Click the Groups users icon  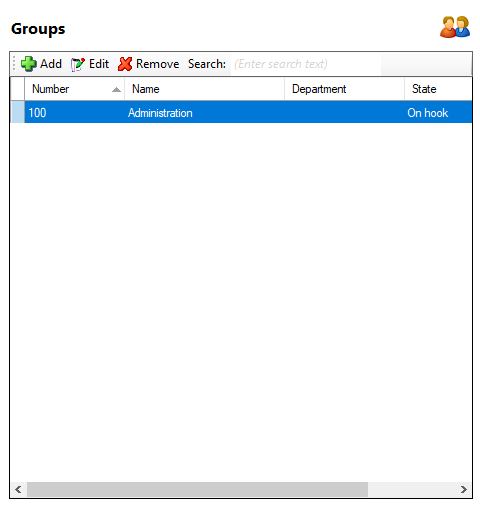pyautogui.click(x=455, y=27)
